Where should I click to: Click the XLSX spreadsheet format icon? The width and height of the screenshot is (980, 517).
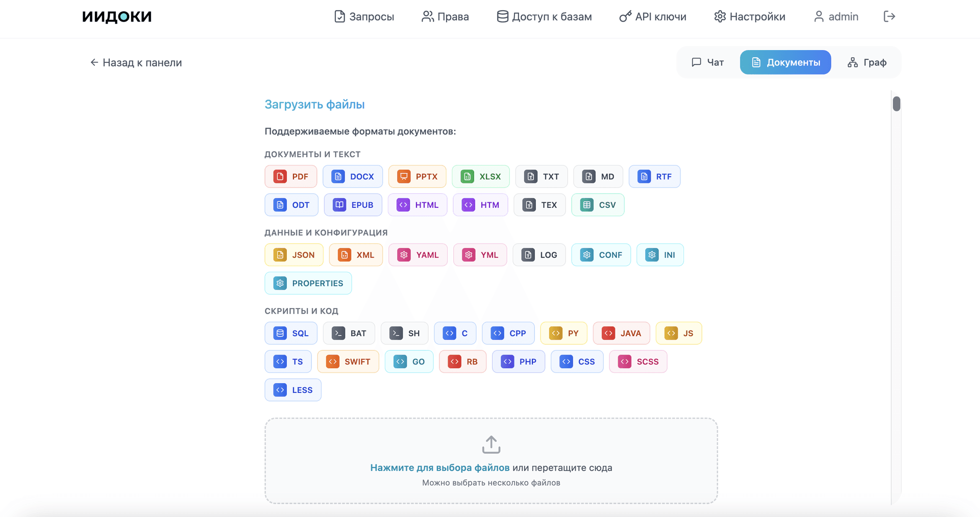coord(467,177)
